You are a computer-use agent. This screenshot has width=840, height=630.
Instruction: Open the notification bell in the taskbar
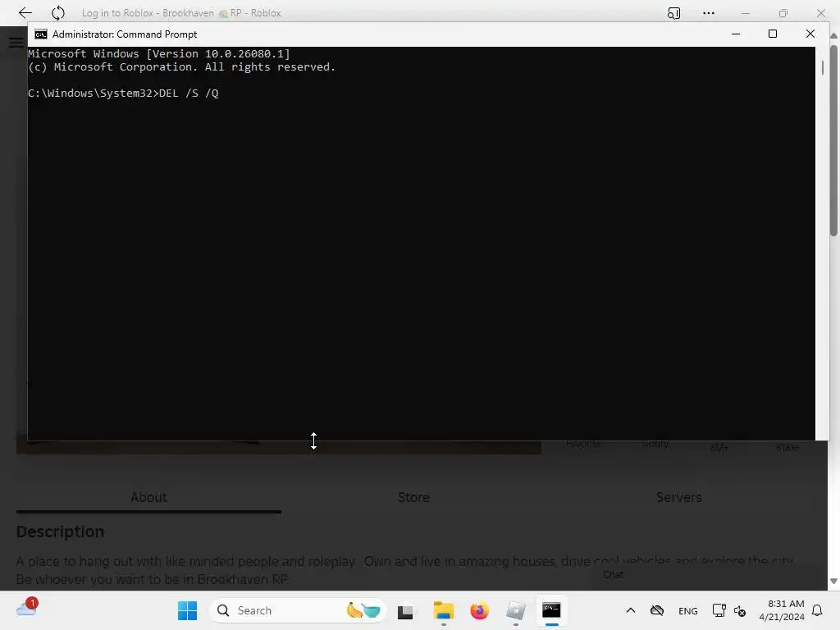coord(817,610)
